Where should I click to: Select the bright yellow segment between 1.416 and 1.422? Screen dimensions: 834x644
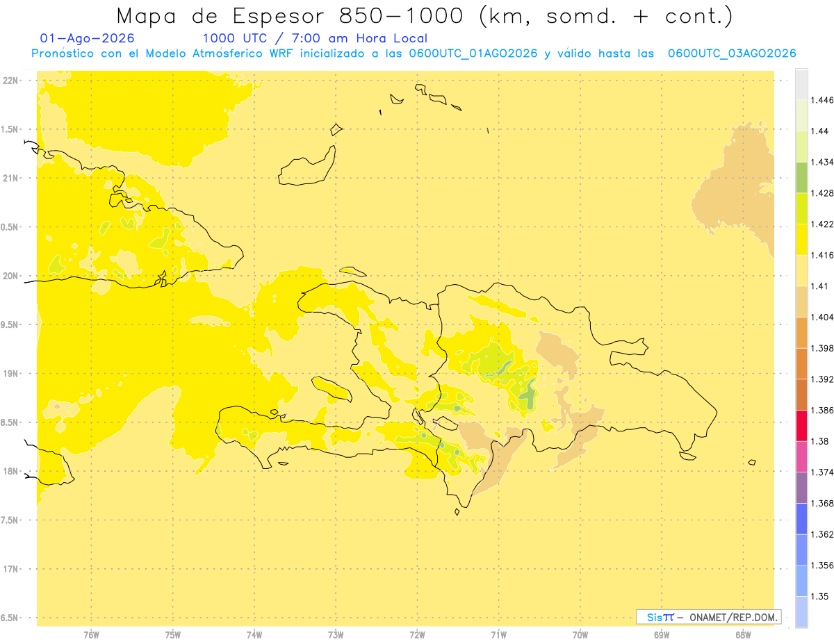[801, 240]
